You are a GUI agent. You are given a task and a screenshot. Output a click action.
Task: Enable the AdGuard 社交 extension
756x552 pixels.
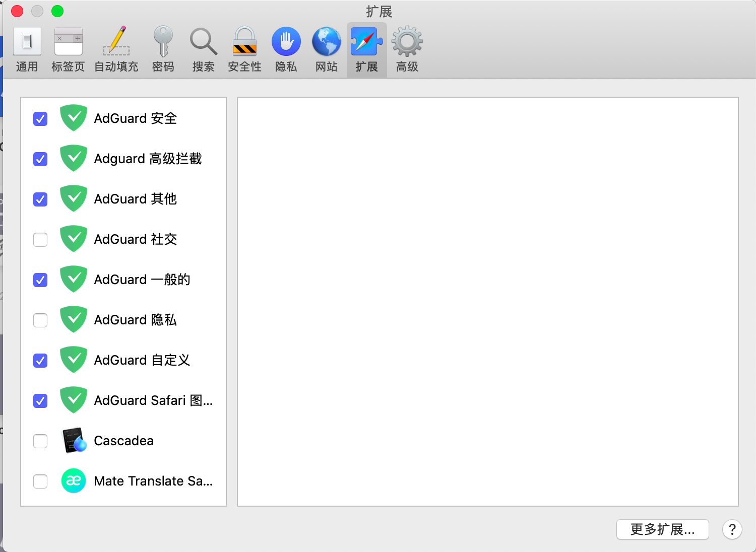tap(40, 240)
